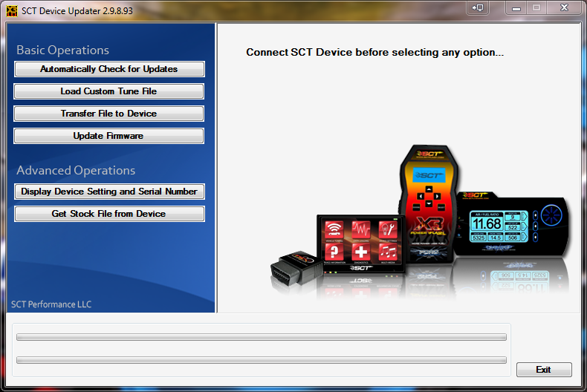This screenshot has height=392, width=587.
Task: Exit the SCT Device Updater
Action: pyautogui.click(x=544, y=370)
